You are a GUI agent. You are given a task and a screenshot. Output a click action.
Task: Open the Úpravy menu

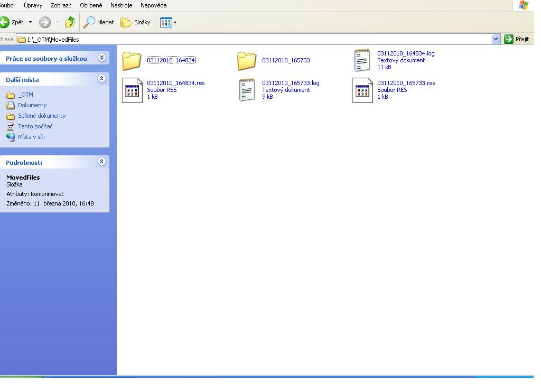point(33,5)
